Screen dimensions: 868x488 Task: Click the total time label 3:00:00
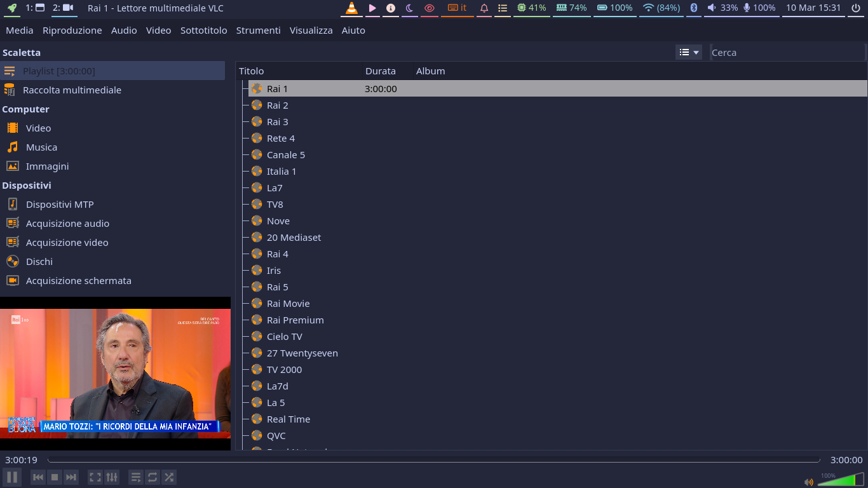point(846,460)
